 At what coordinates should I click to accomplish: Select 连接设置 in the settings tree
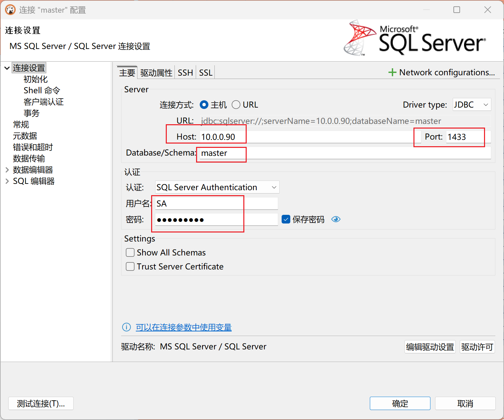(29, 68)
